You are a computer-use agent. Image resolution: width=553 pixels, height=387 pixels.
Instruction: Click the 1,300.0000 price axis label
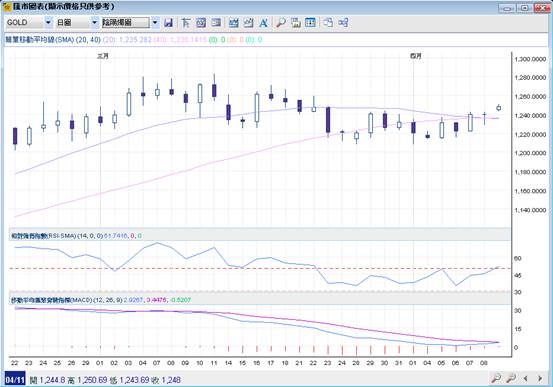tap(530, 59)
